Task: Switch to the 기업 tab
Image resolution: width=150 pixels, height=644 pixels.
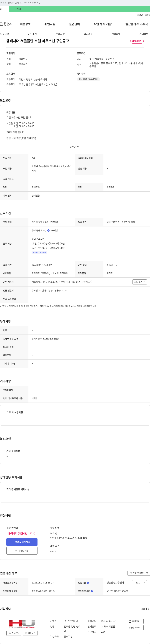Action: tap(19, 9)
